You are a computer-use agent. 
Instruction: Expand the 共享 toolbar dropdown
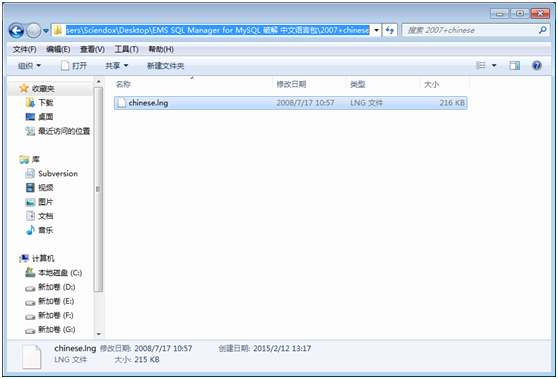click(x=116, y=66)
